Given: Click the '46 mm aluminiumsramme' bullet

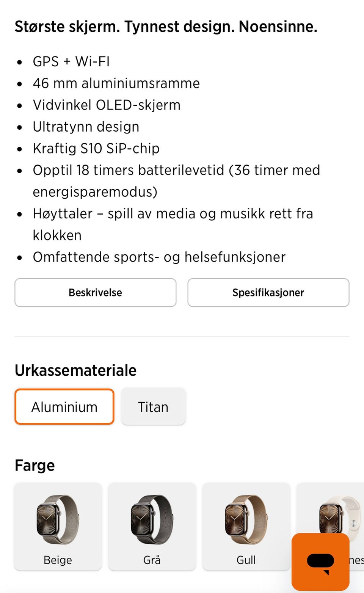Looking at the screenshot, I should tap(116, 83).
